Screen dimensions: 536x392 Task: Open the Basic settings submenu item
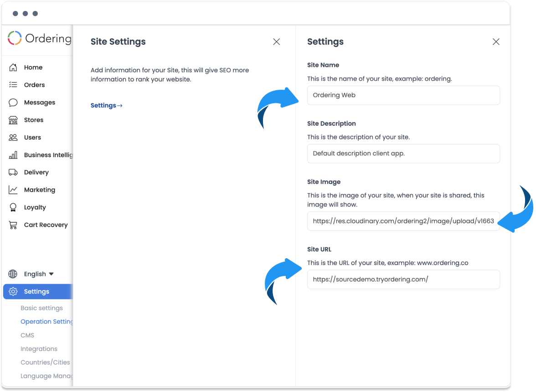click(x=42, y=308)
